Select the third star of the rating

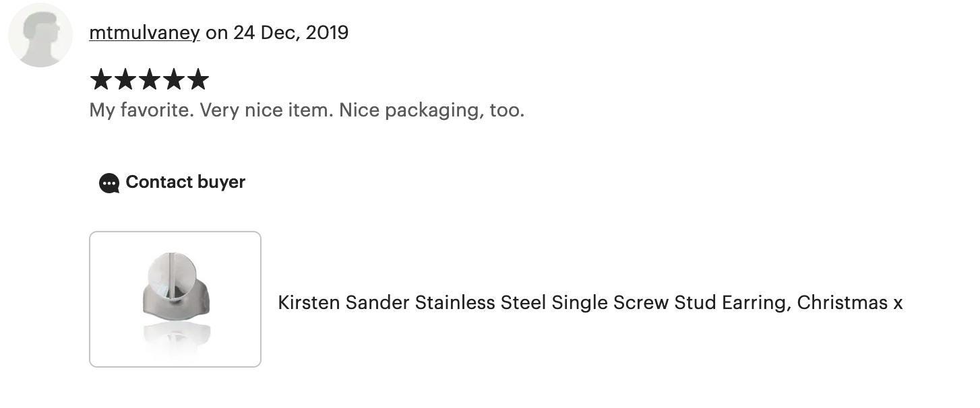[149, 79]
